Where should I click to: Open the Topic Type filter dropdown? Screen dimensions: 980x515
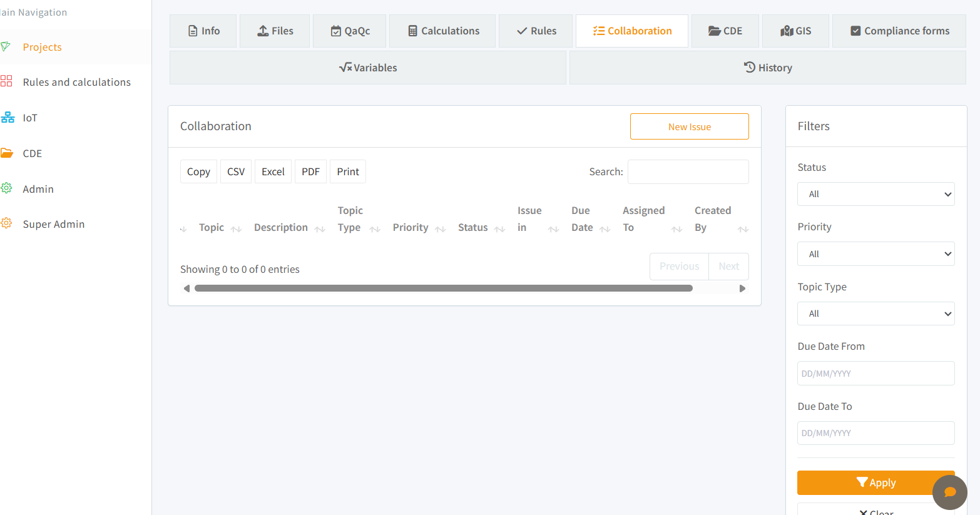coord(875,314)
